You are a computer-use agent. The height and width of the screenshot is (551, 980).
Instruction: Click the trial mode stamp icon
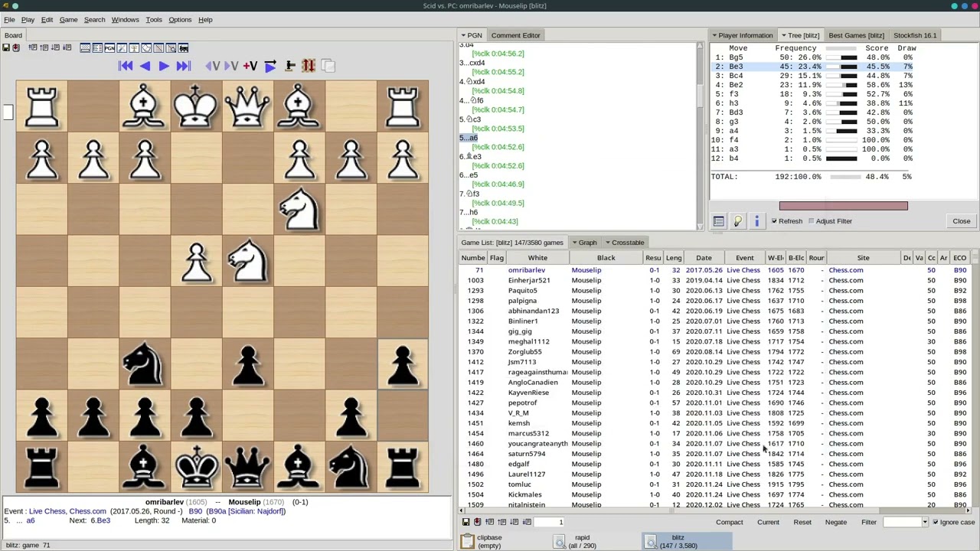pos(290,67)
